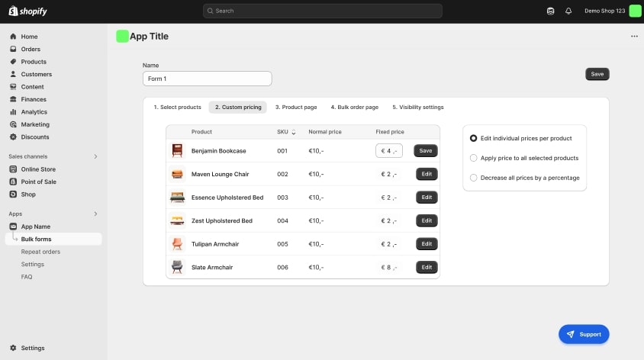This screenshot has width=644, height=360.
Task: Select Apply price to all selected products
Action: tap(474, 158)
